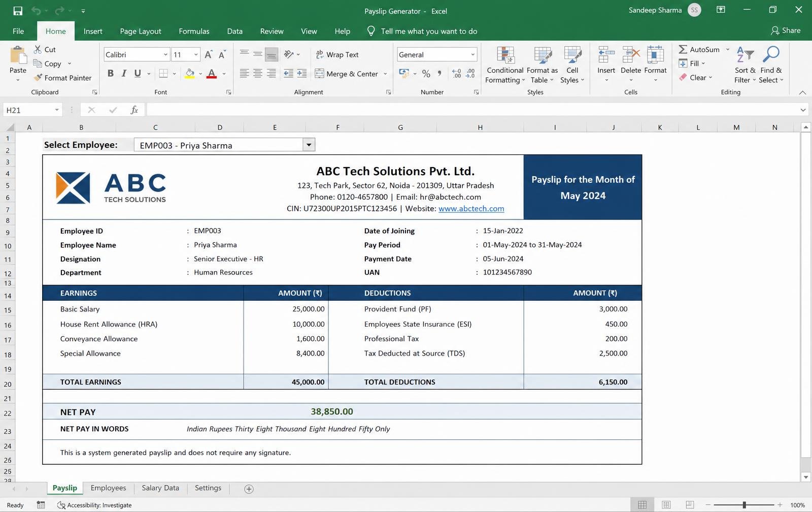Viewport: 812px width, 512px height.
Task: Click the Fill button in Editing group
Action: coord(692,63)
